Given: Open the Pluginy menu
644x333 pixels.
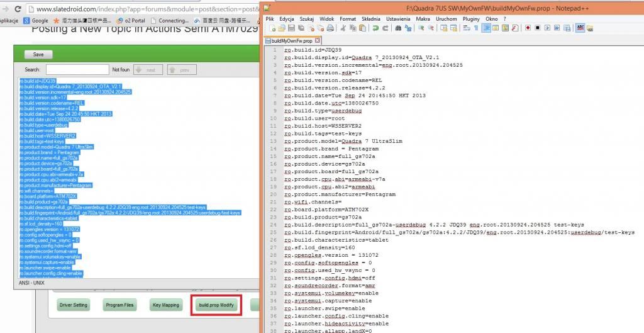Looking at the screenshot, I should 471,19.
